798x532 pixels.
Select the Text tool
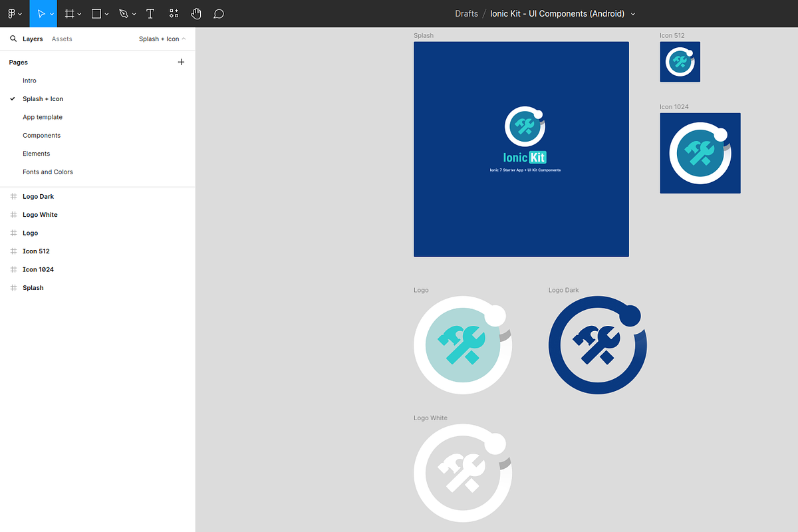coord(150,13)
